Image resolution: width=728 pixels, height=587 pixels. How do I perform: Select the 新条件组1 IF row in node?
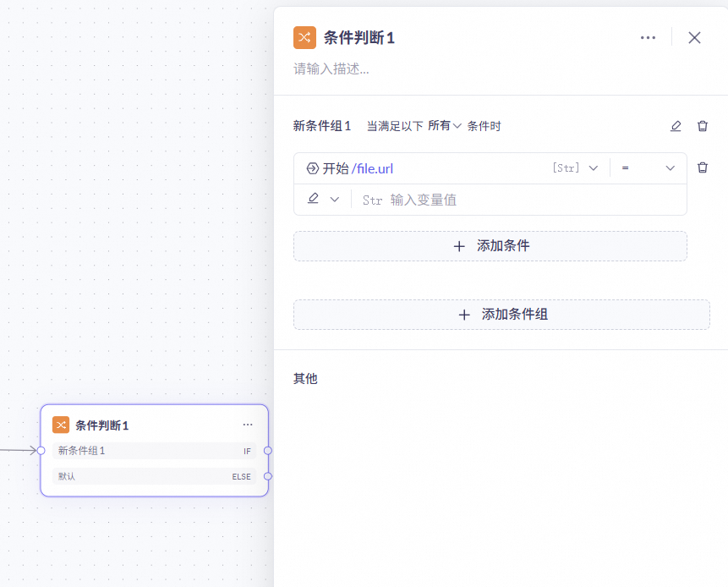coord(154,451)
